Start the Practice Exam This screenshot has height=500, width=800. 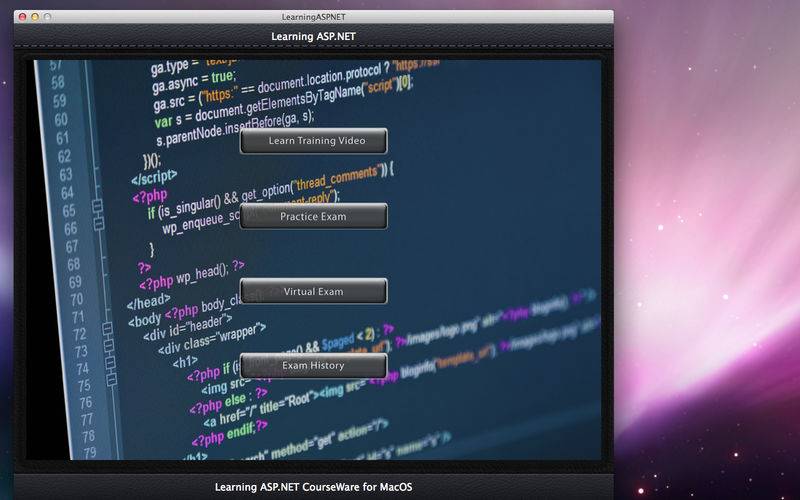313,216
